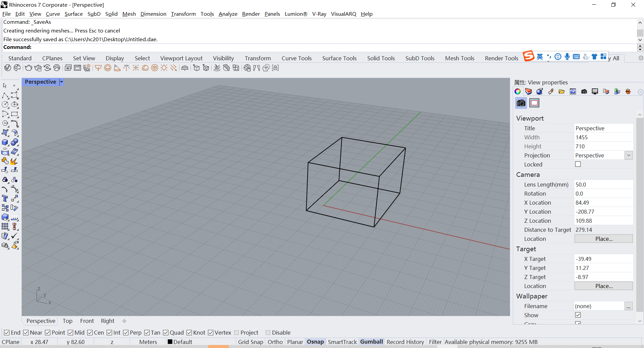
Task: Toggle the wallpaper Show checkbox
Action: point(578,315)
